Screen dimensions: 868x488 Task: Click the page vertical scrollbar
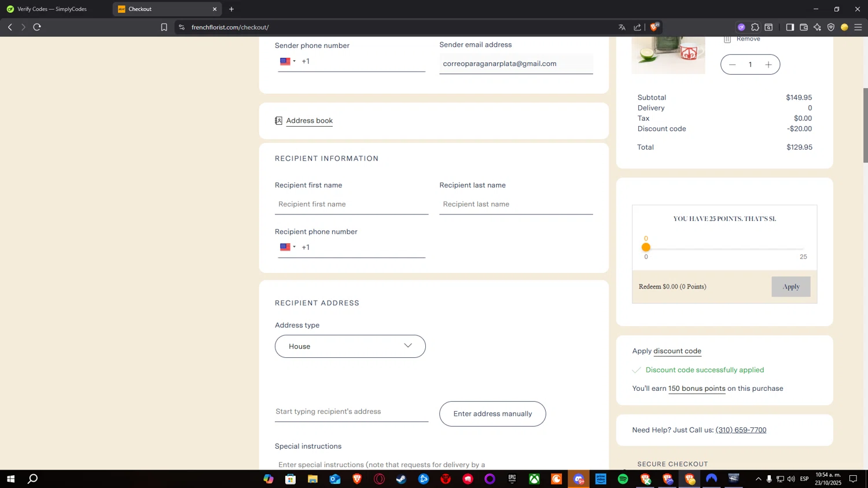865,125
